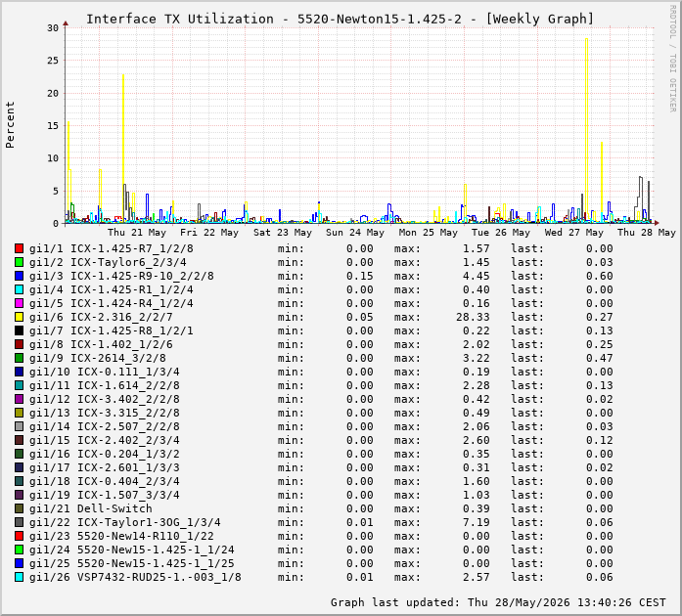Click the swatch for gi1/18 ICX-0.404_2/3/4
The height and width of the screenshot is (616, 682).
point(19,481)
